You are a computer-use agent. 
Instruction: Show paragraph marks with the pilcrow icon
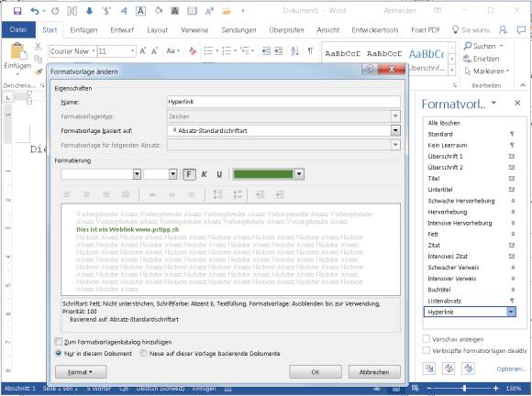click(x=310, y=51)
